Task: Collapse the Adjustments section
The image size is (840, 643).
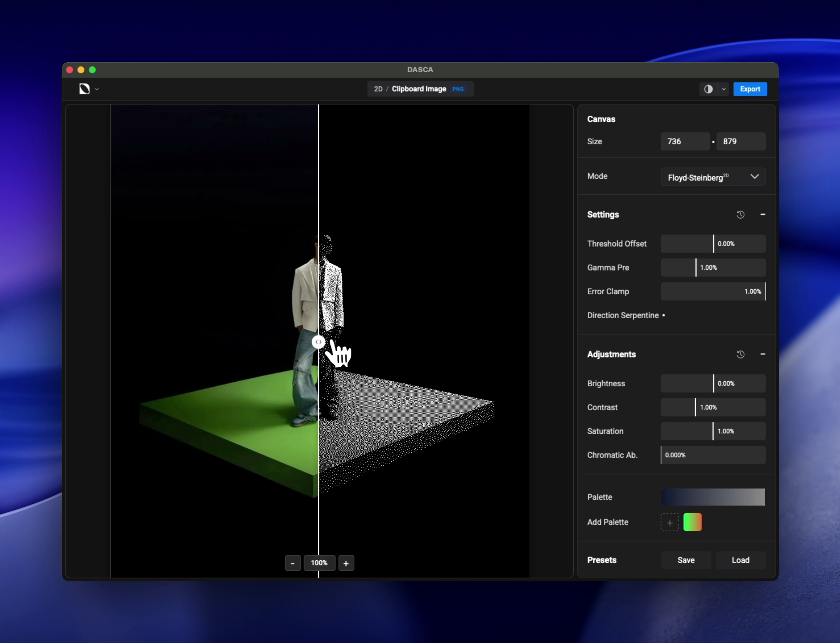Action: (x=762, y=354)
